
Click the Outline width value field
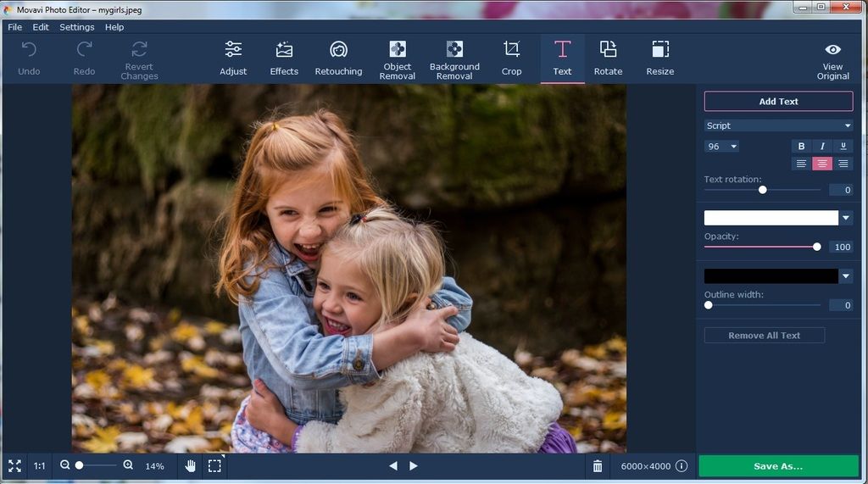click(841, 305)
